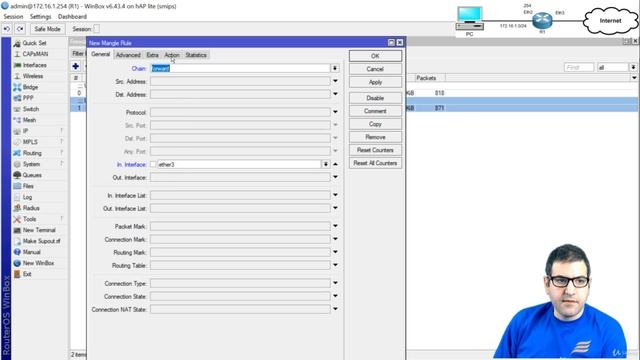Click the Chain text input field

tap(240, 68)
